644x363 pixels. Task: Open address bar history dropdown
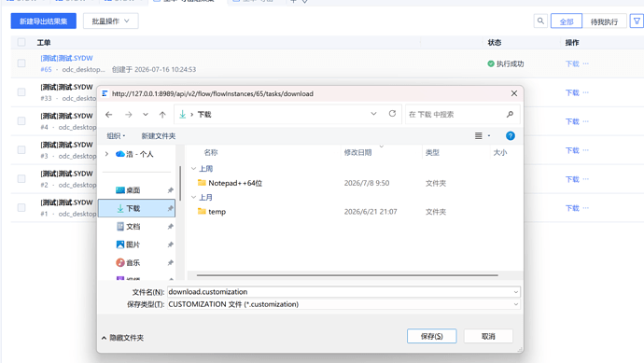(x=373, y=114)
